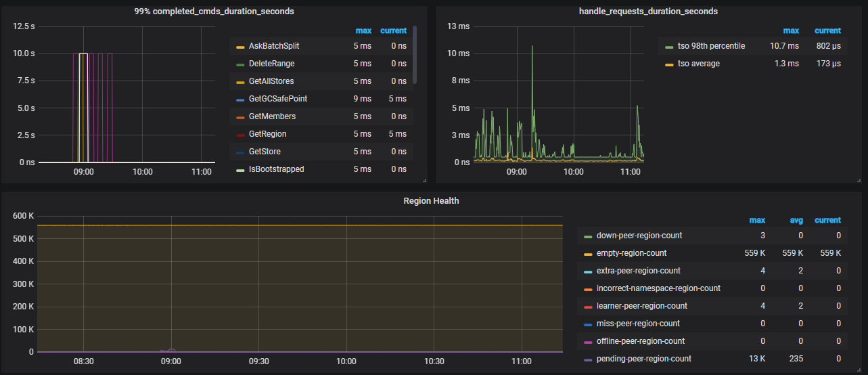
Task: Click the AskBatchSplit yellow series color icon
Action: point(239,47)
